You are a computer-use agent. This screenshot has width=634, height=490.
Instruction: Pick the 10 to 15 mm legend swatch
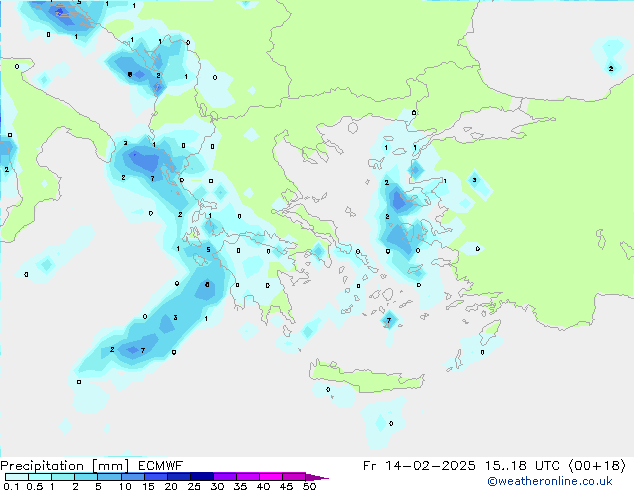coord(132,477)
